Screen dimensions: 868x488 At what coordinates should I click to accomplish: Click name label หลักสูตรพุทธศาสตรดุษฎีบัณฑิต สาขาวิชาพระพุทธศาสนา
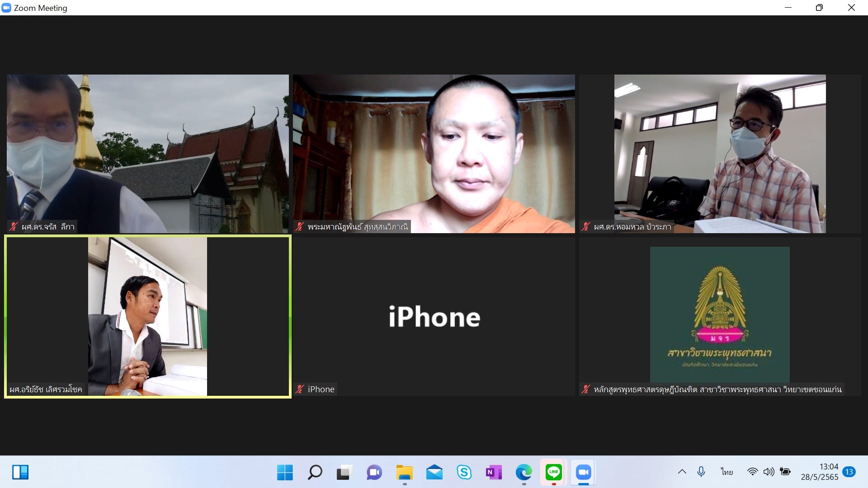click(x=717, y=389)
